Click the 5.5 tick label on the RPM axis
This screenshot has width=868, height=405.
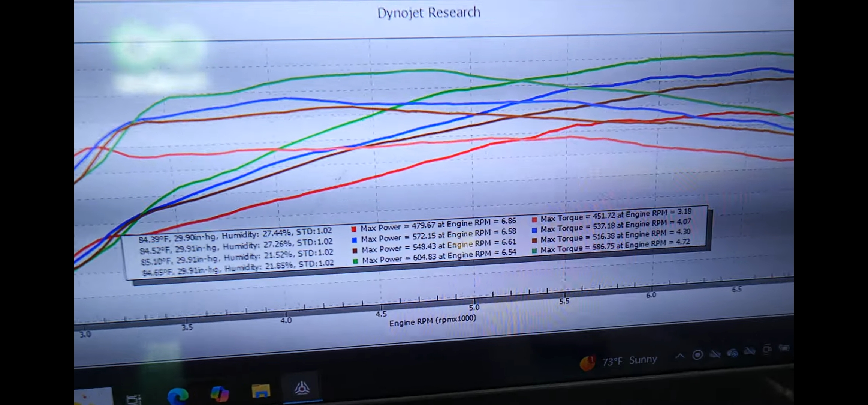pyautogui.click(x=564, y=301)
